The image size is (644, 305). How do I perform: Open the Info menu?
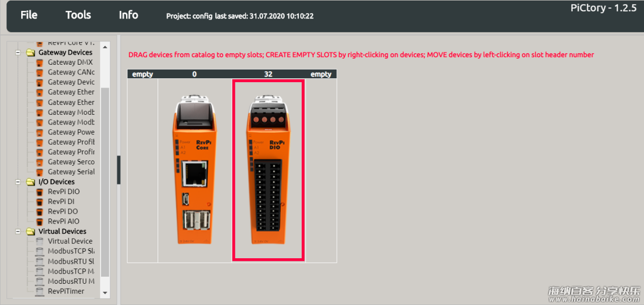(x=129, y=15)
